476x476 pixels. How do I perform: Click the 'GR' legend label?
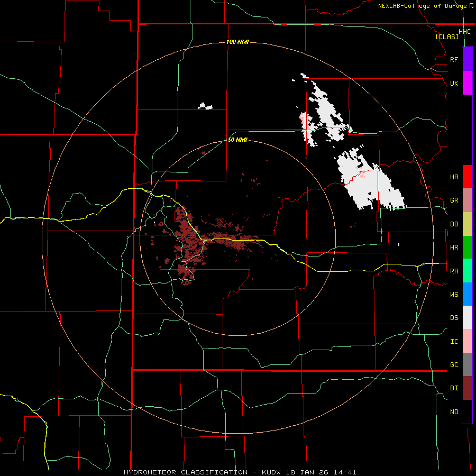tap(454, 200)
